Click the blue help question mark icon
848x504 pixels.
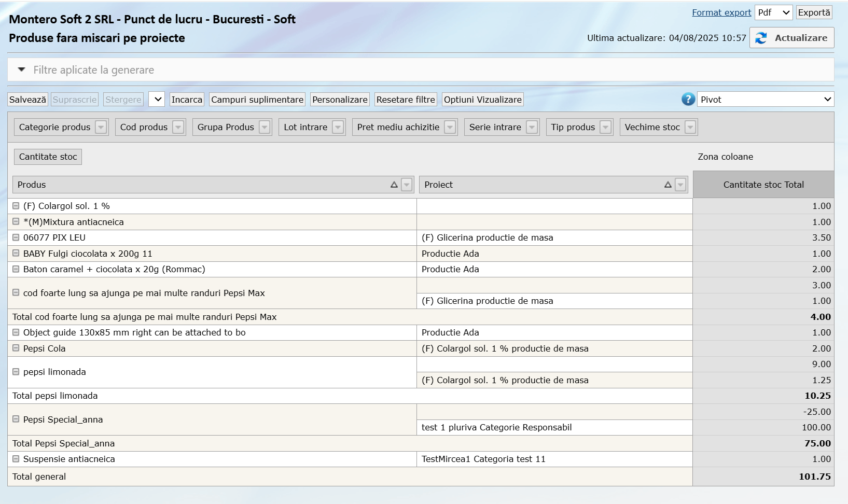tap(688, 100)
